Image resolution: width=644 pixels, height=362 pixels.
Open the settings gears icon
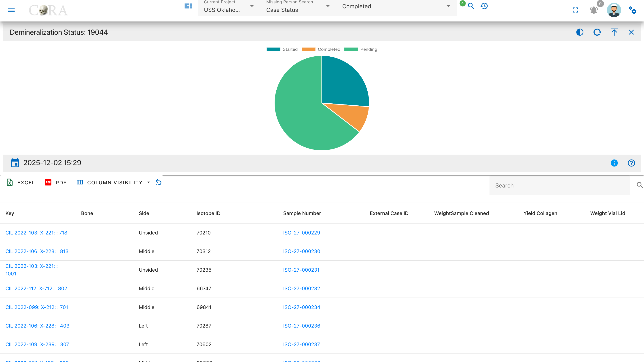click(633, 10)
